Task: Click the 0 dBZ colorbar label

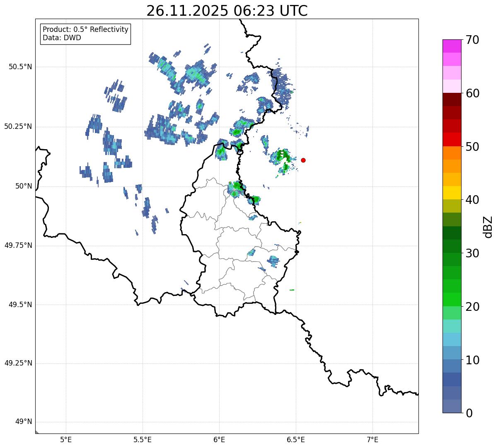Action: click(x=469, y=413)
